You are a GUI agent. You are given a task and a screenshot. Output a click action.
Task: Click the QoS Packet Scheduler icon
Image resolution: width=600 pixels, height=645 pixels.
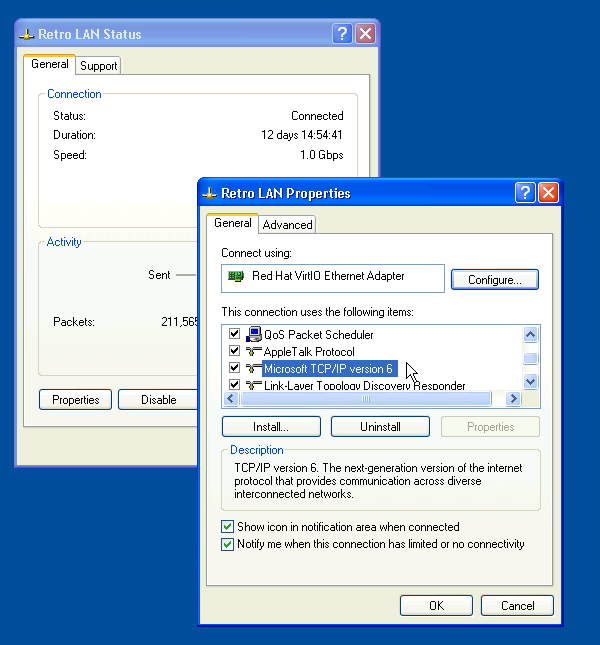[x=254, y=335]
